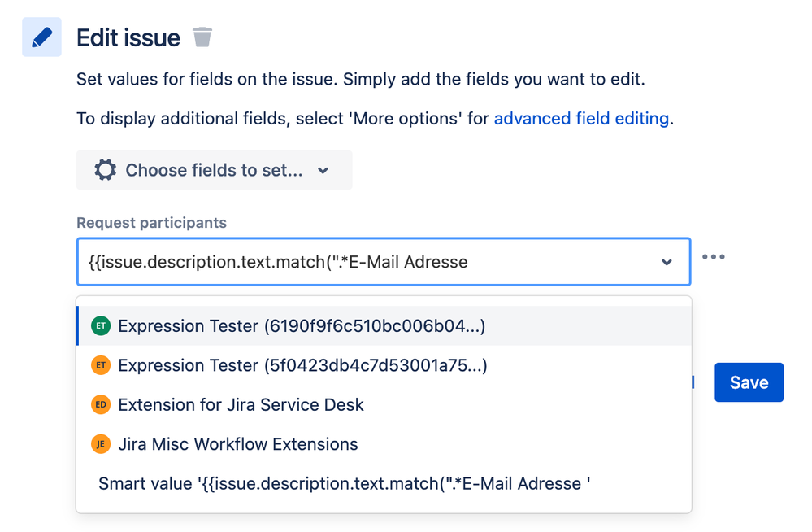
Task: Open the advanced field editing link
Action: pyautogui.click(x=581, y=119)
